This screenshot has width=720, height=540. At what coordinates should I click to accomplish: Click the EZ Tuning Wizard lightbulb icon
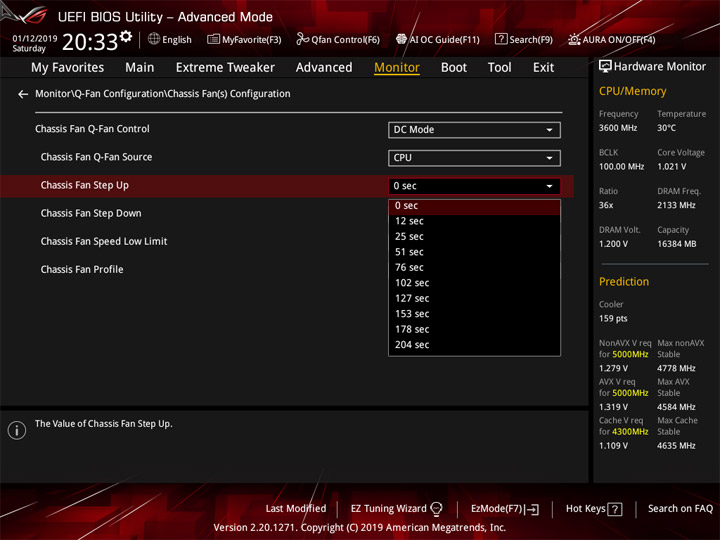pos(436,509)
